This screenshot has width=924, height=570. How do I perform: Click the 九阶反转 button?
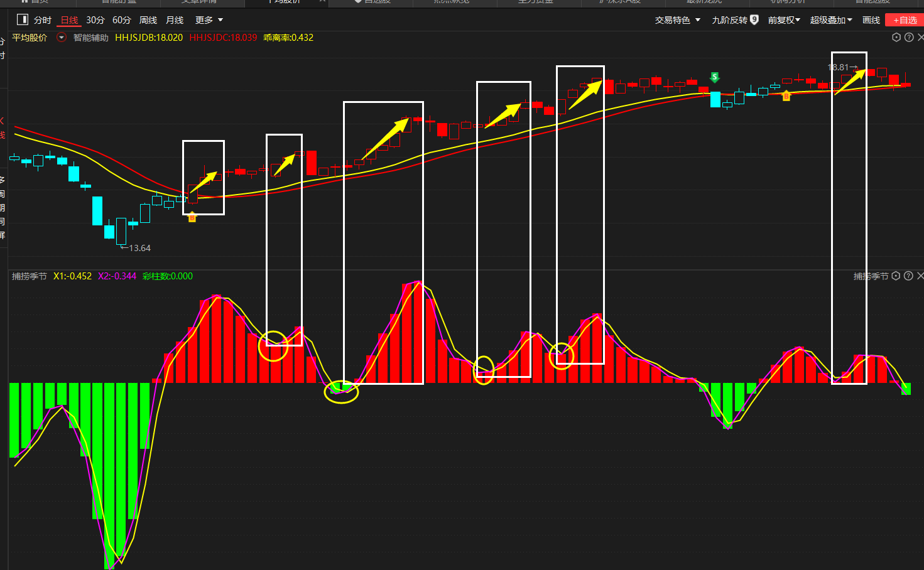(x=729, y=20)
